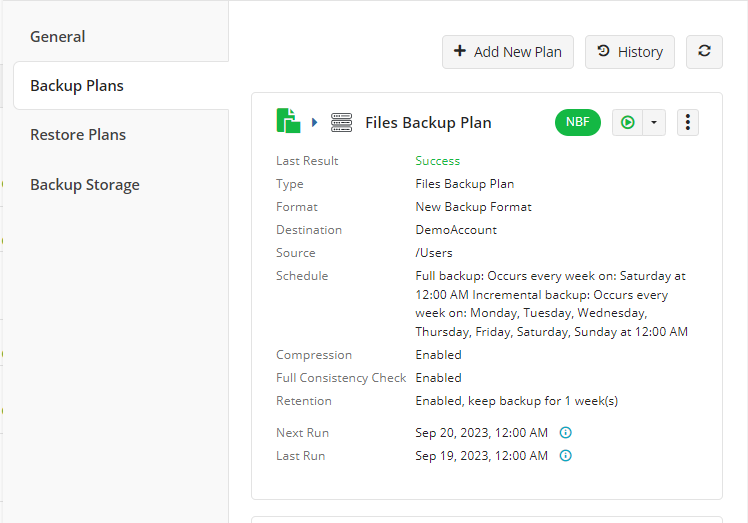Select the Backup Plans tab
Screen dimensions: 748x523
77,86
